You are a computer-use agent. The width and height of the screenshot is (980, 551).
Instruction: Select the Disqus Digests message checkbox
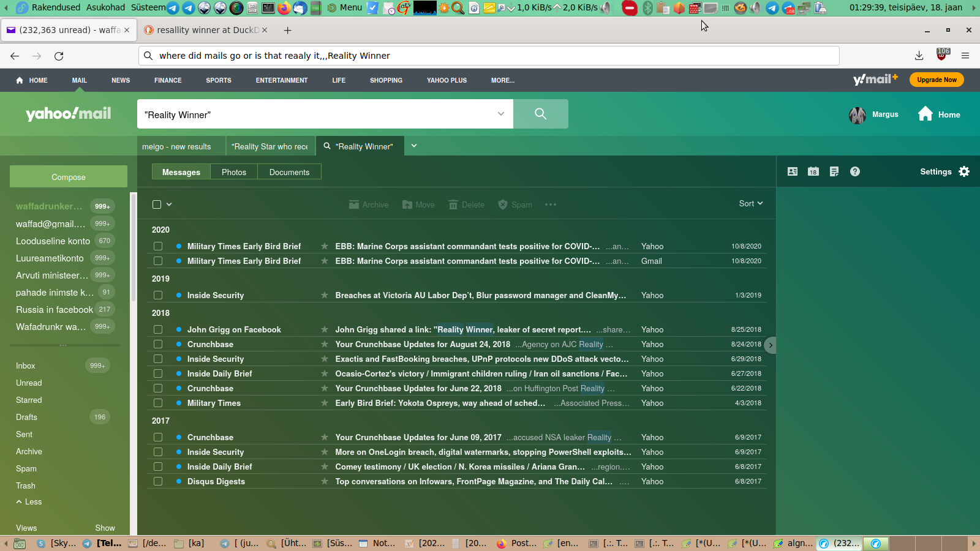tap(158, 481)
